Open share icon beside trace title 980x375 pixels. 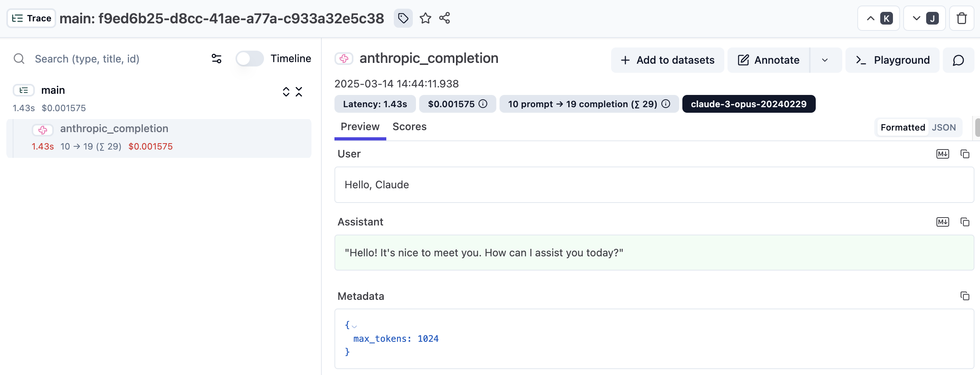pos(444,18)
